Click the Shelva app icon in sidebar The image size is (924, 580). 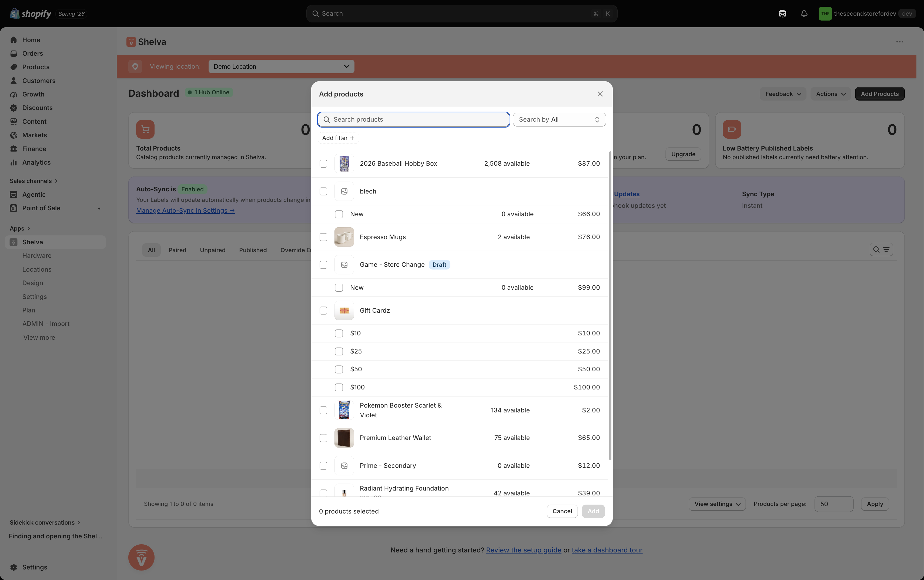tap(14, 242)
